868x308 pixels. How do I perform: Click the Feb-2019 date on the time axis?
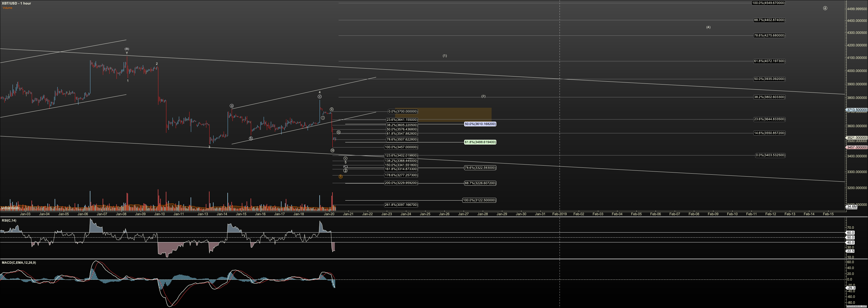click(x=559, y=214)
